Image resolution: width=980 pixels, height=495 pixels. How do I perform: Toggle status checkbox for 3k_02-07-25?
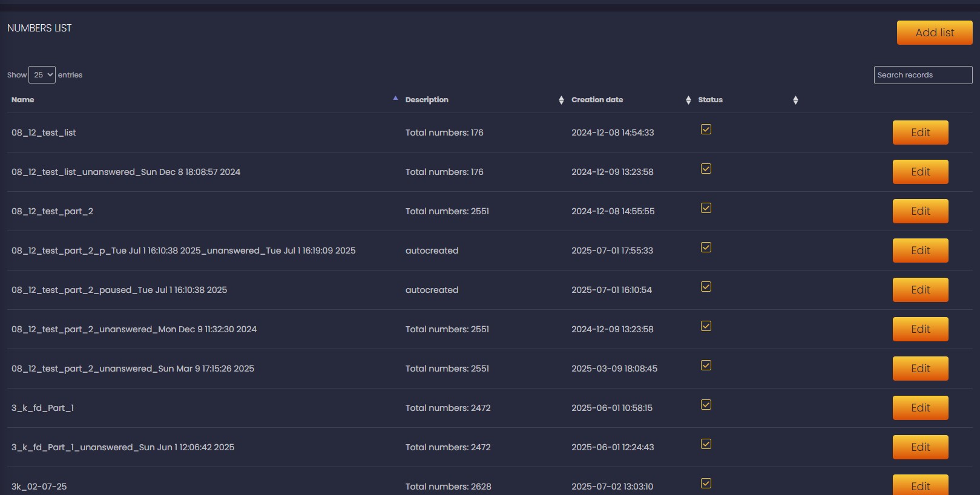(x=706, y=484)
